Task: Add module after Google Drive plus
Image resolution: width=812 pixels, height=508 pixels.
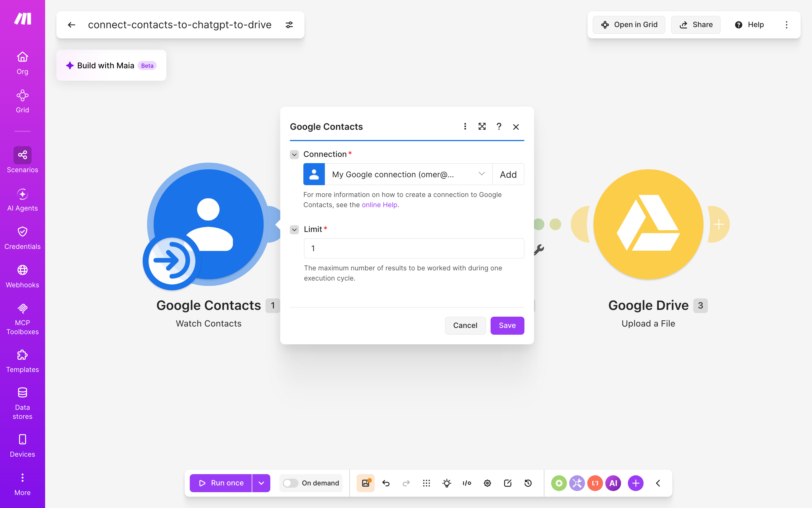Action: click(x=718, y=224)
